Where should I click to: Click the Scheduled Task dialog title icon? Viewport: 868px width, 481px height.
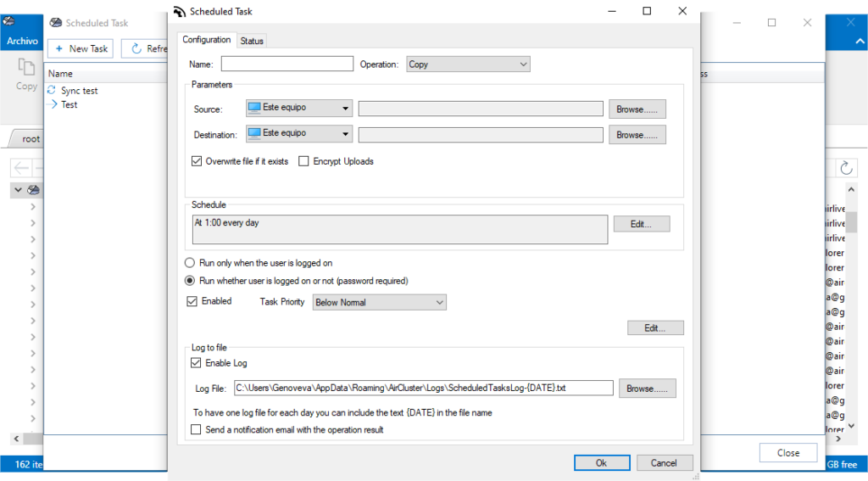[x=180, y=12]
